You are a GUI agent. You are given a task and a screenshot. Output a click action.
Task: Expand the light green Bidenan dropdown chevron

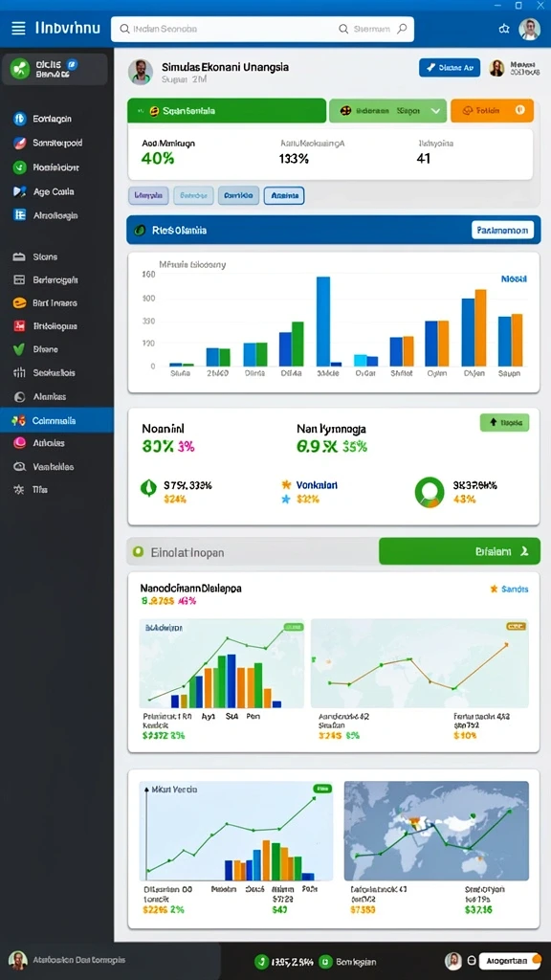tap(435, 111)
